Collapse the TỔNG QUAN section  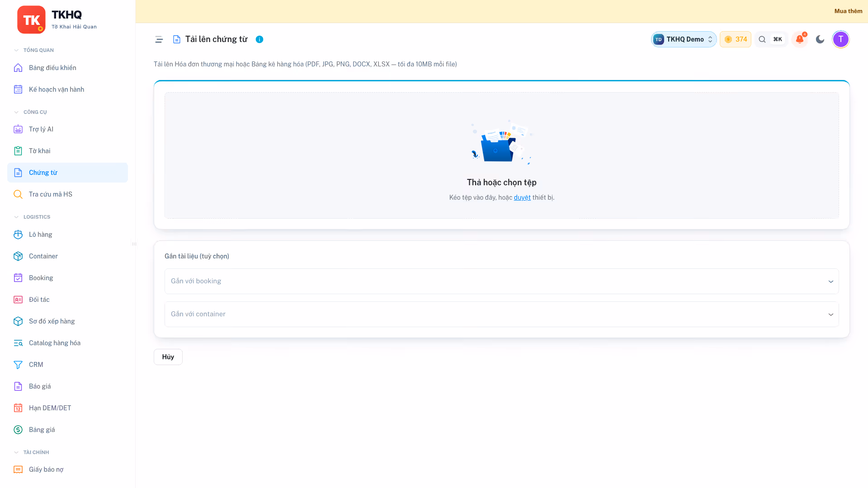coord(34,50)
